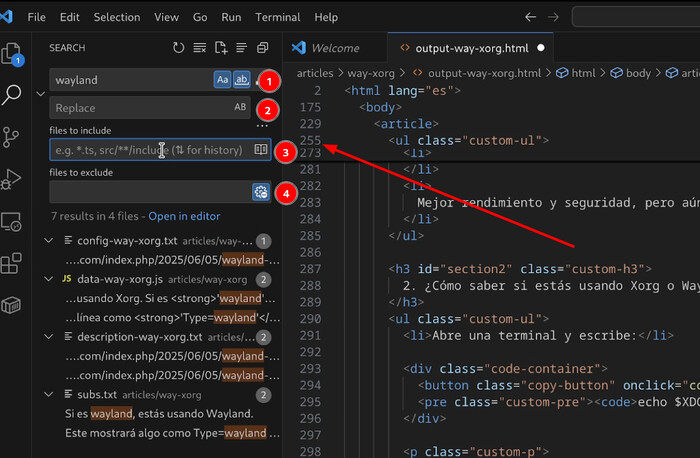700x458 pixels.
Task: Open the Explorer view in activity bar
Action: [12, 54]
